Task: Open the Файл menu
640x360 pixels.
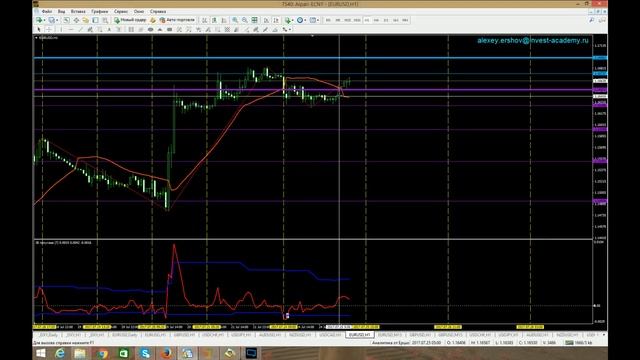Action: 47,11
